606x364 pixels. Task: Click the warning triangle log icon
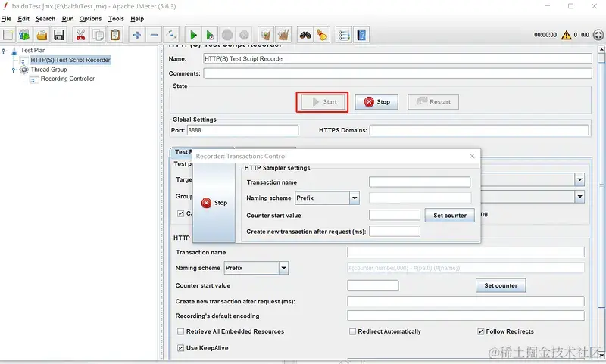[x=566, y=35]
